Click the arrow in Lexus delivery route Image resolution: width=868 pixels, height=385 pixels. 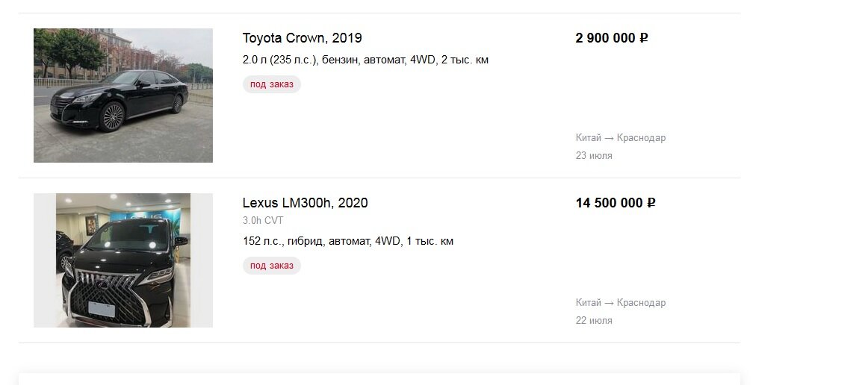(x=609, y=303)
